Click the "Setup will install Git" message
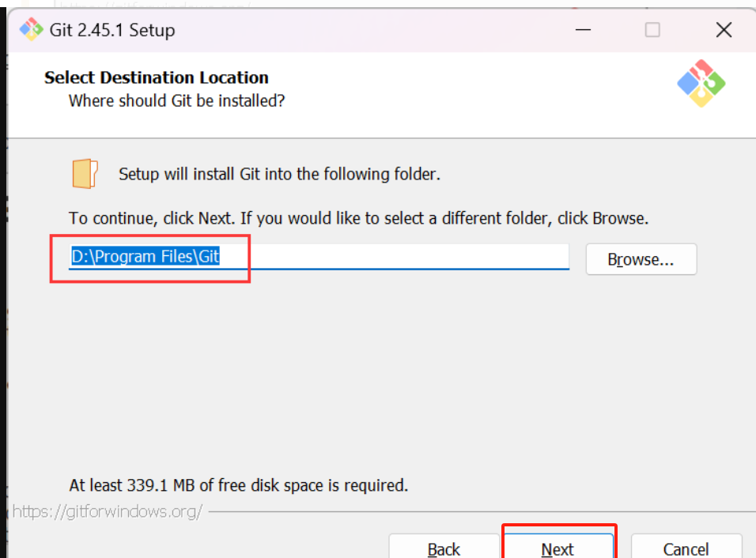 coord(279,174)
